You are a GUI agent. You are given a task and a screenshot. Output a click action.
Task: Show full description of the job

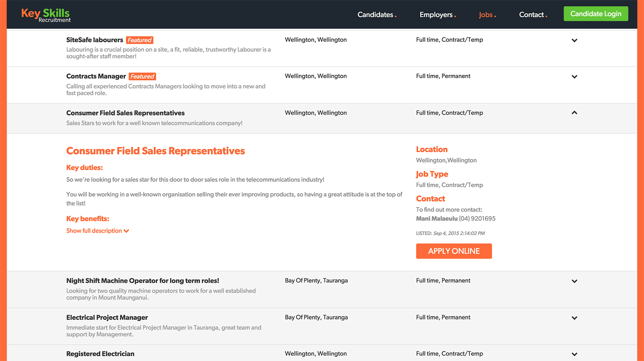(x=97, y=231)
